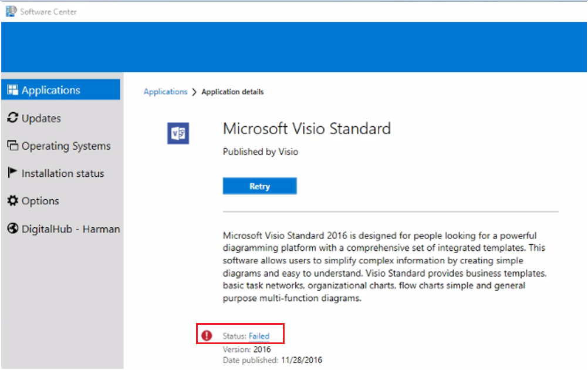Click the red failed status error icon
This screenshot has width=588, height=370.
pos(207,335)
